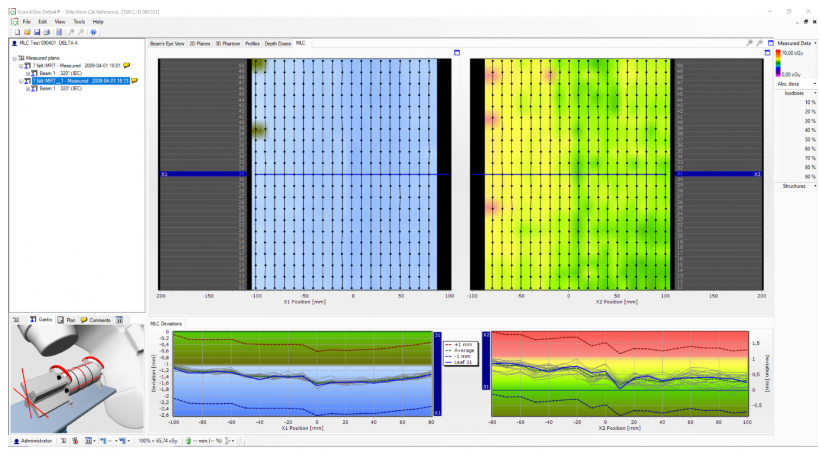Click the New document toolbar icon

pyautogui.click(x=17, y=32)
